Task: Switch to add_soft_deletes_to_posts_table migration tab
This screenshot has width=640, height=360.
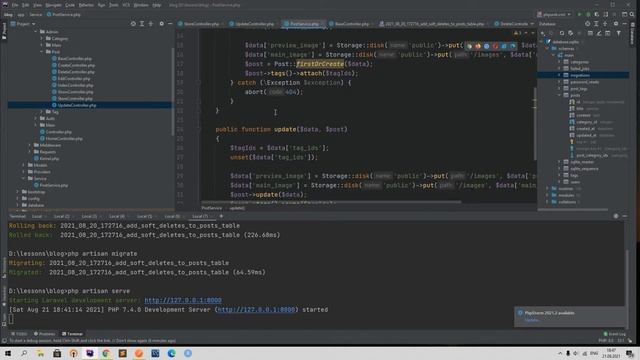Action: pos(433,24)
